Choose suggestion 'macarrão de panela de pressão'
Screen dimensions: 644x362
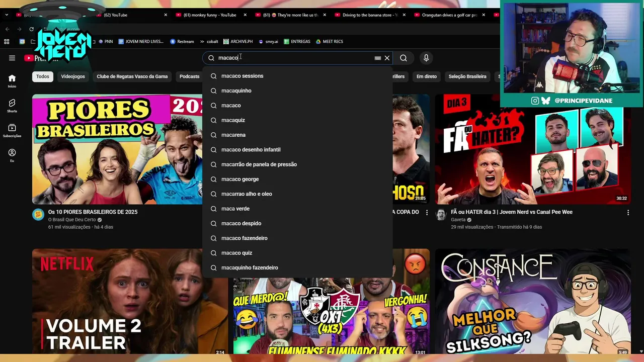tap(297, 164)
